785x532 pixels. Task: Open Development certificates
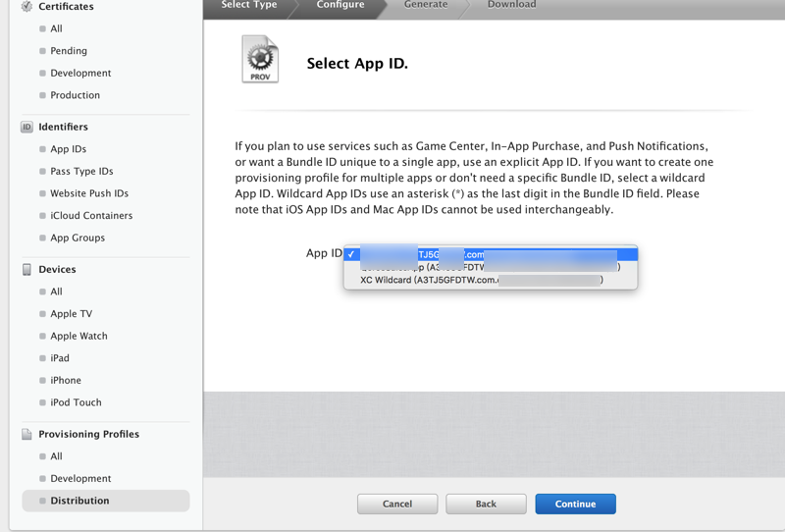[80, 73]
